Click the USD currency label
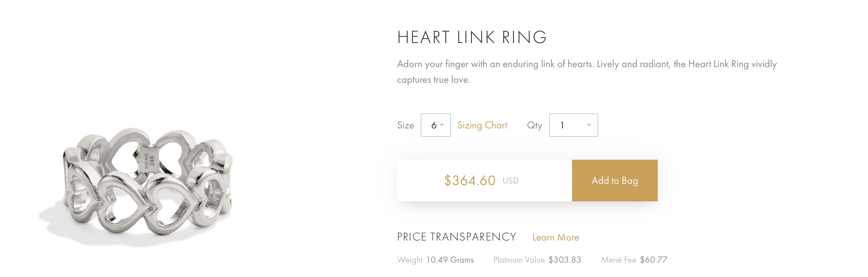Image resolution: width=868 pixels, height=277 pixels. click(x=510, y=181)
